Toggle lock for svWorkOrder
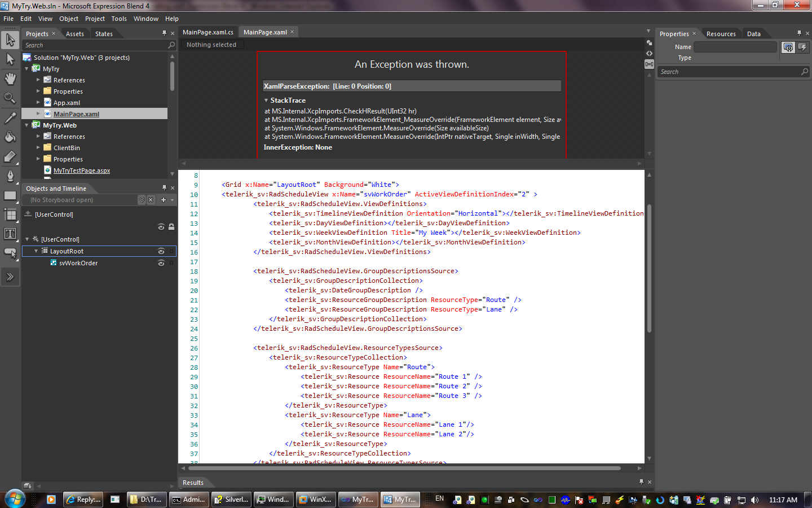This screenshot has height=508, width=812. point(171,263)
